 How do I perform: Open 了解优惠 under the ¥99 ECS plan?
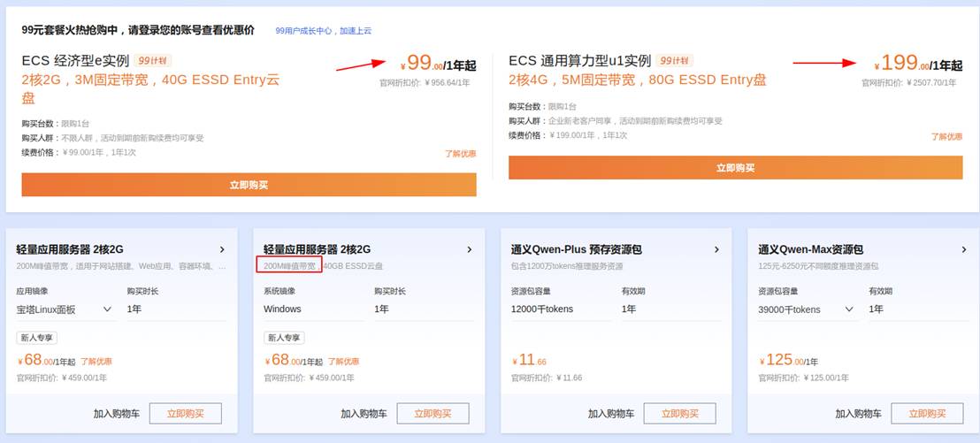click(x=461, y=153)
